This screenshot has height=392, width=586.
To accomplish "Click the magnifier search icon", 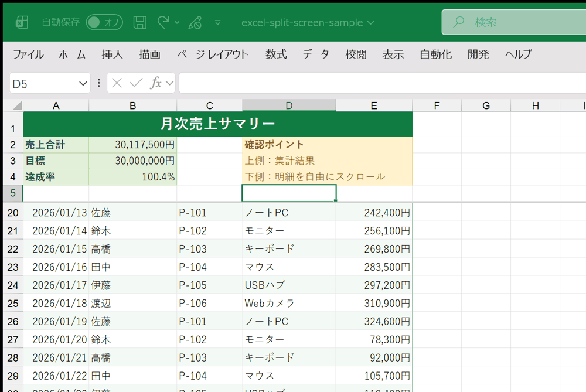I will pos(459,22).
